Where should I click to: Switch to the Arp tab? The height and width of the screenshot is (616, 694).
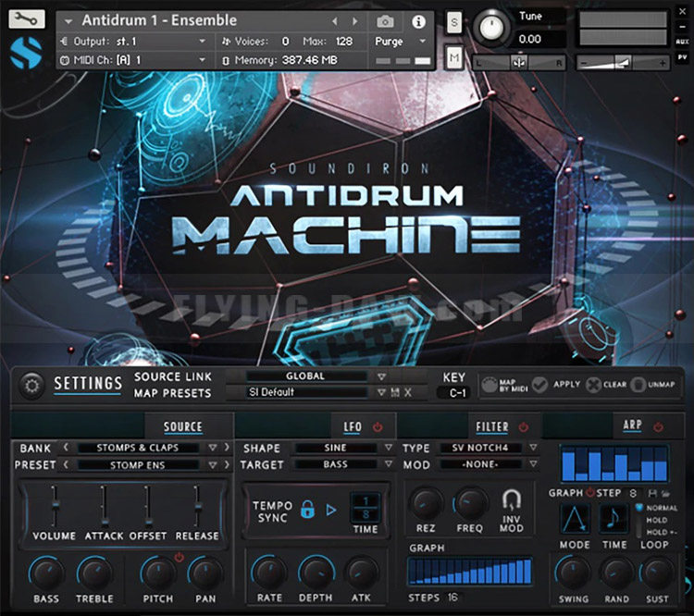click(633, 425)
